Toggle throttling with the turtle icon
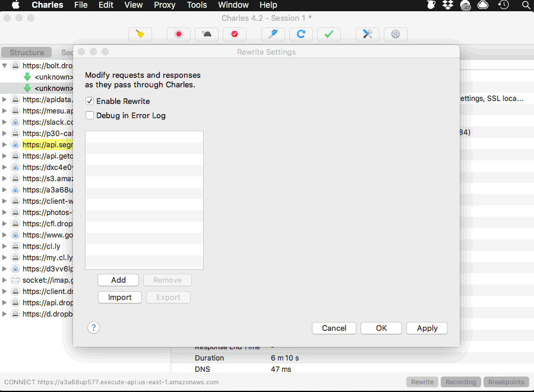The width and height of the screenshot is (534, 392). (206, 34)
